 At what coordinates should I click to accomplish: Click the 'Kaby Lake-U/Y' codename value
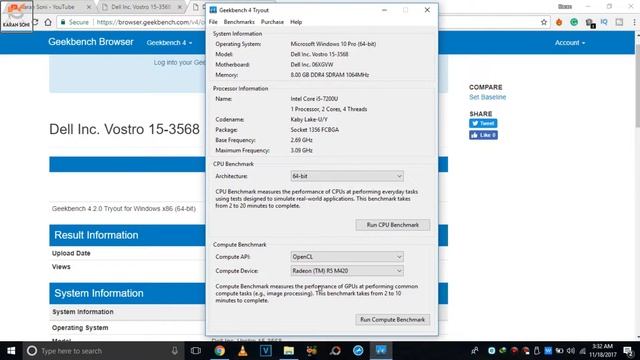point(309,119)
